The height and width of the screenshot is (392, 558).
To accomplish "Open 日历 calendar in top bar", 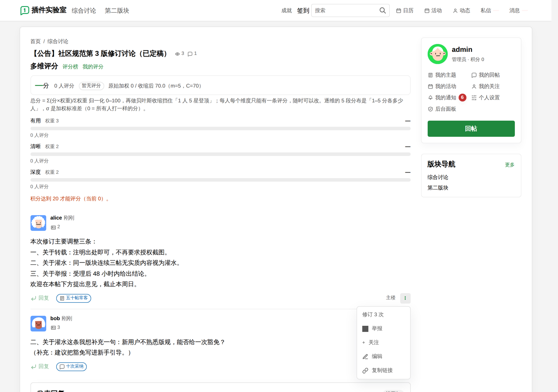I will point(405,10).
